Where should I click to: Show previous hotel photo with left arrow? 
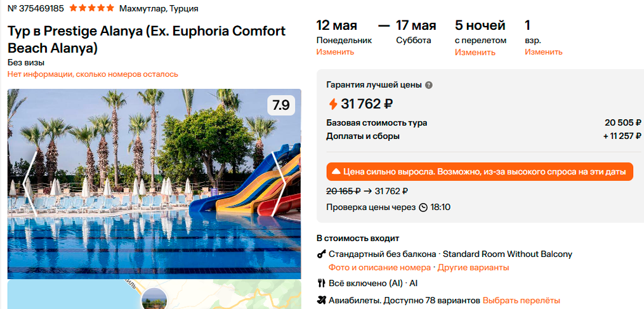30,183
